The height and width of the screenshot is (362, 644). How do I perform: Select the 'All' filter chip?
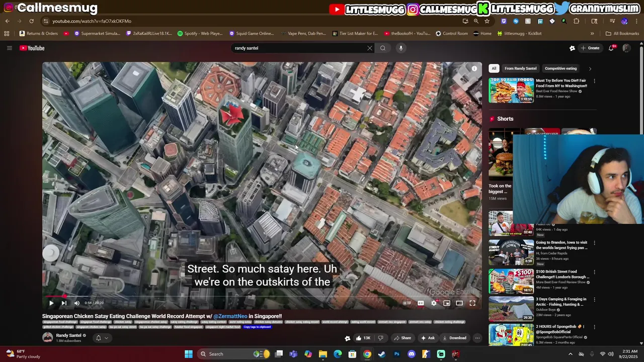pos(494,68)
